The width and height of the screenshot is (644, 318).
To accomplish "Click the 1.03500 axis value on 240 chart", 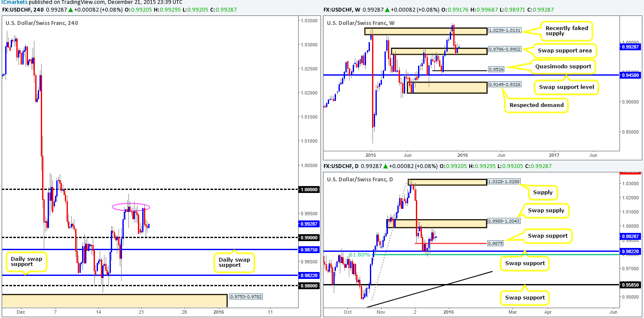I will pos(309,21).
